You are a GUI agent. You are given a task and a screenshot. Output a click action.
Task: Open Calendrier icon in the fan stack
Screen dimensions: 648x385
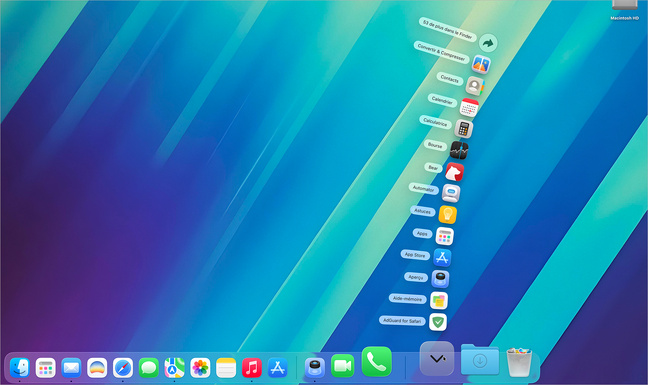469,107
